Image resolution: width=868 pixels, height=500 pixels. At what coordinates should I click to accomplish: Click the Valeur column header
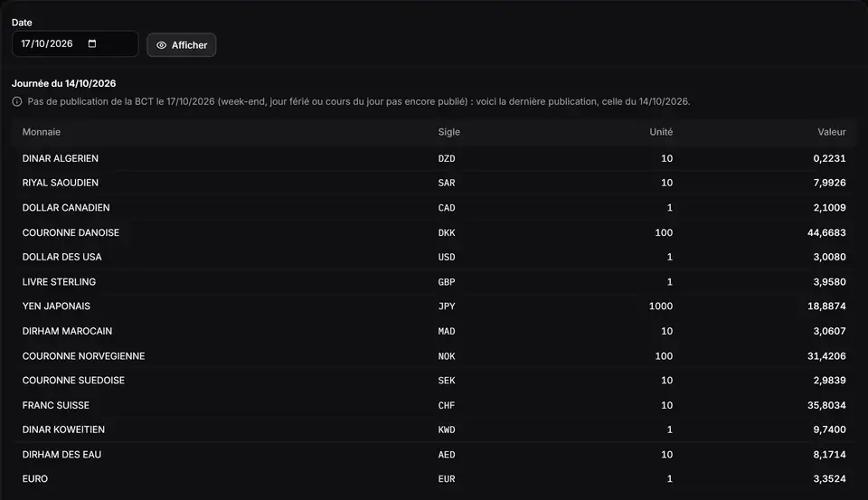pos(832,132)
